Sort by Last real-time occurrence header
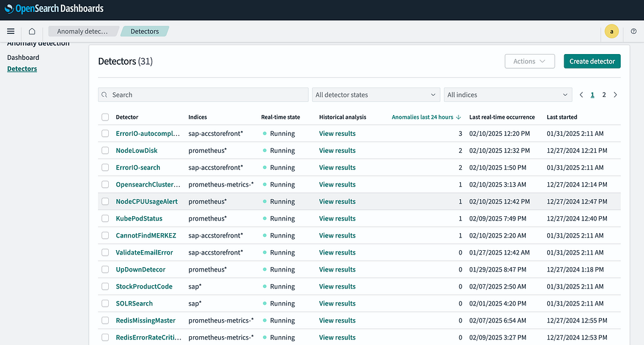This screenshot has height=345, width=644. click(502, 118)
